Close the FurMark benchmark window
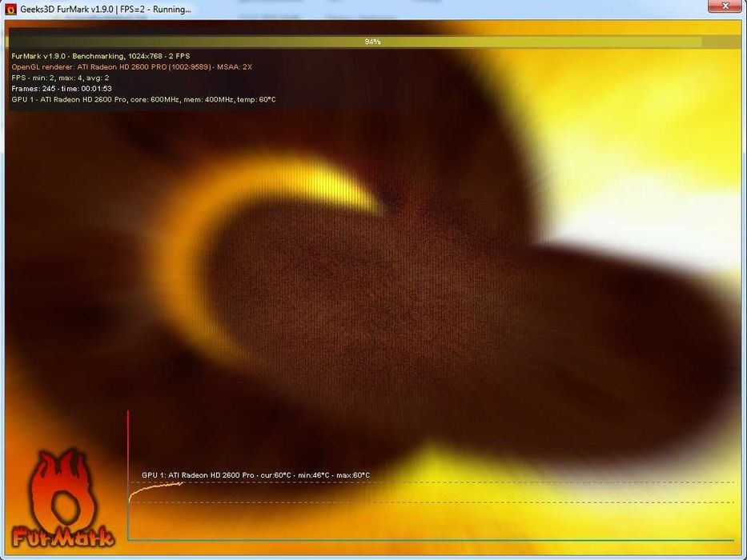Screen dimensions: 747x560 [x=725, y=6]
